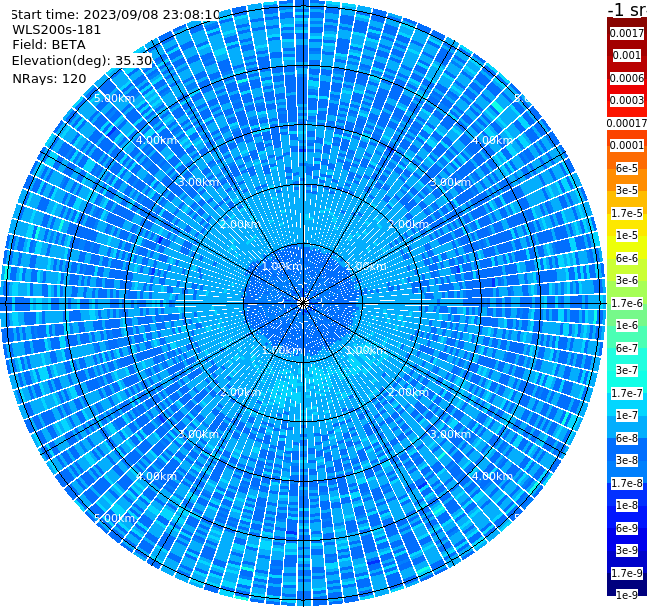
Task: Click the 1.7e-5 colorbar value
Action: [x=627, y=213]
